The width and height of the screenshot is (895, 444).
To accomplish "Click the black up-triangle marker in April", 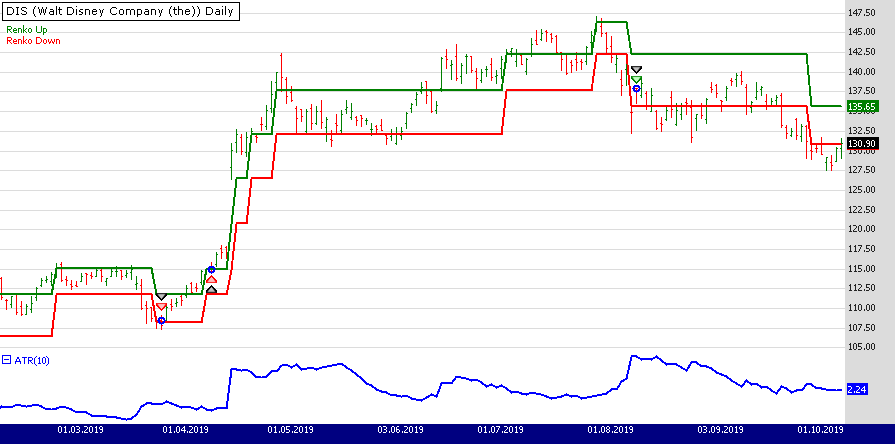I will coord(211,290).
